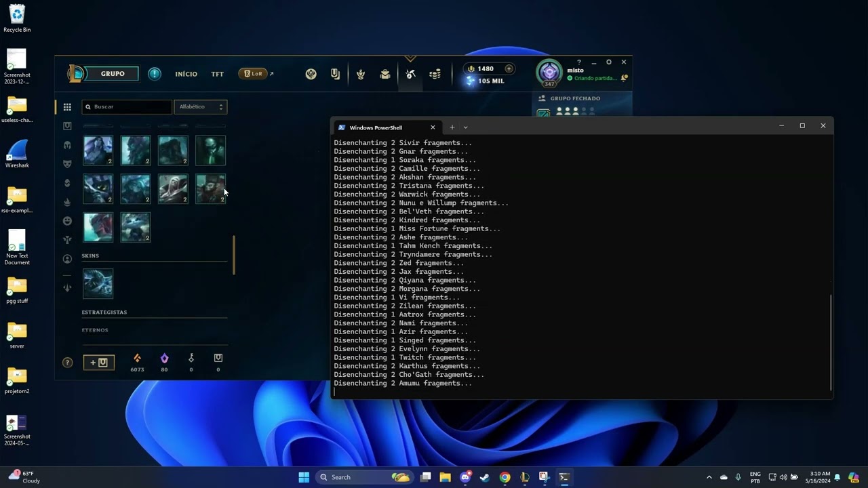This screenshot has height=488, width=868.
Task: Open the Alfabético sort dropdown
Action: 201,106
